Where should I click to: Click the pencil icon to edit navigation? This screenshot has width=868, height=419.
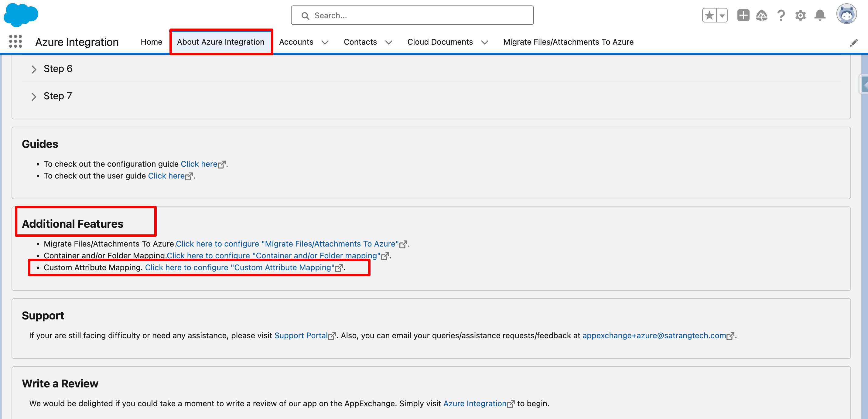[x=853, y=43]
